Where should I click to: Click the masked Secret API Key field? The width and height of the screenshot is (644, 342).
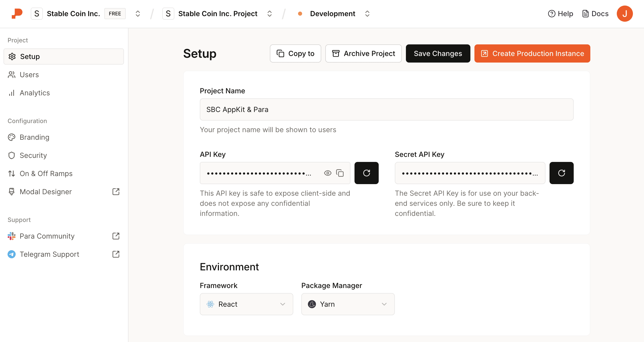tap(470, 173)
